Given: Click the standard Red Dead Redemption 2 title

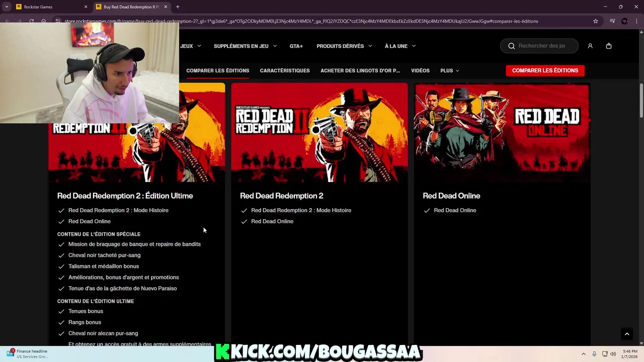Looking at the screenshot, I should (281, 196).
